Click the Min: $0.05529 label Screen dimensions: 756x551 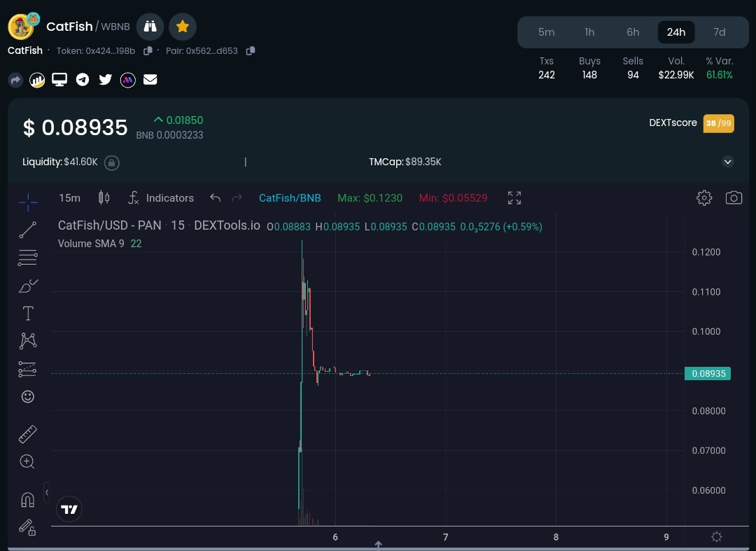tap(453, 198)
